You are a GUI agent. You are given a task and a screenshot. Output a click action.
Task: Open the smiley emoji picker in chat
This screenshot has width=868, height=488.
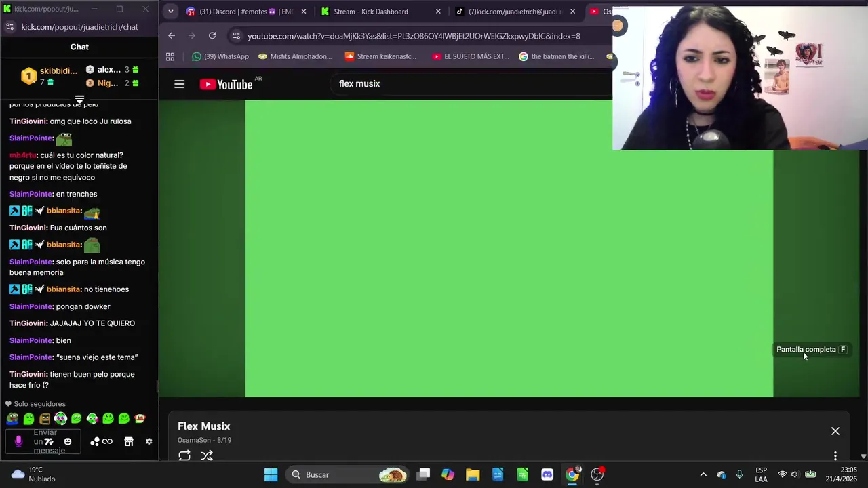[68, 442]
